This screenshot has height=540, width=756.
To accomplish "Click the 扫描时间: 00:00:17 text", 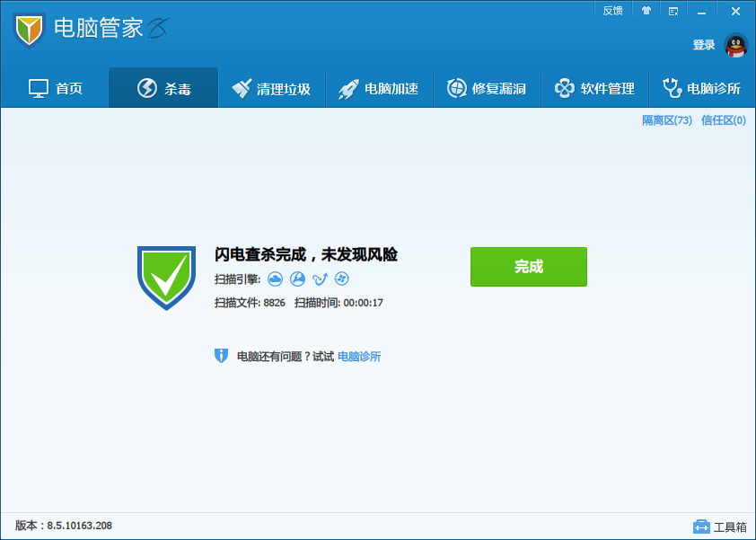I will (x=338, y=303).
